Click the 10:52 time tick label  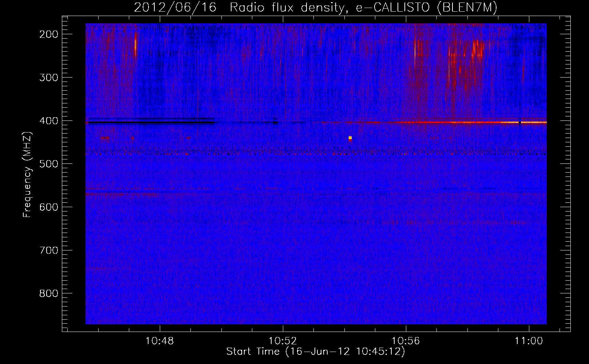(283, 341)
